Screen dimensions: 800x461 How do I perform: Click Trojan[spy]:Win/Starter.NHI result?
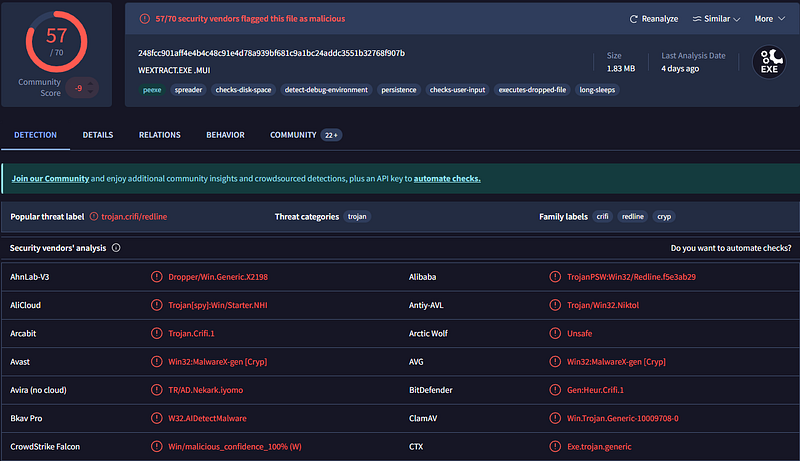click(218, 305)
